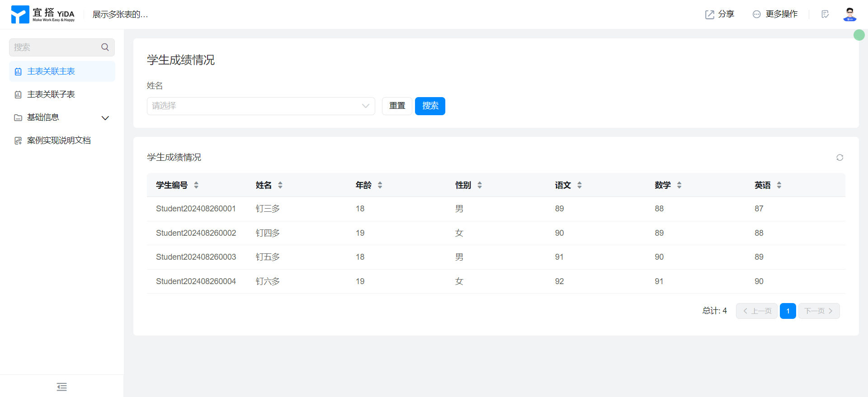Click cell Student202408260003

pyautogui.click(x=196, y=257)
